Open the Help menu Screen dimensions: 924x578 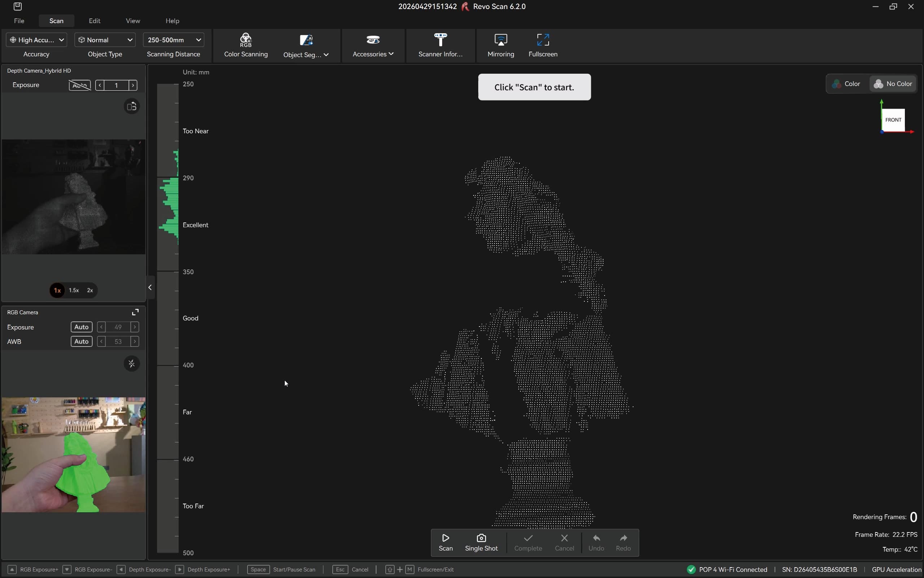pyautogui.click(x=172, y=21)
